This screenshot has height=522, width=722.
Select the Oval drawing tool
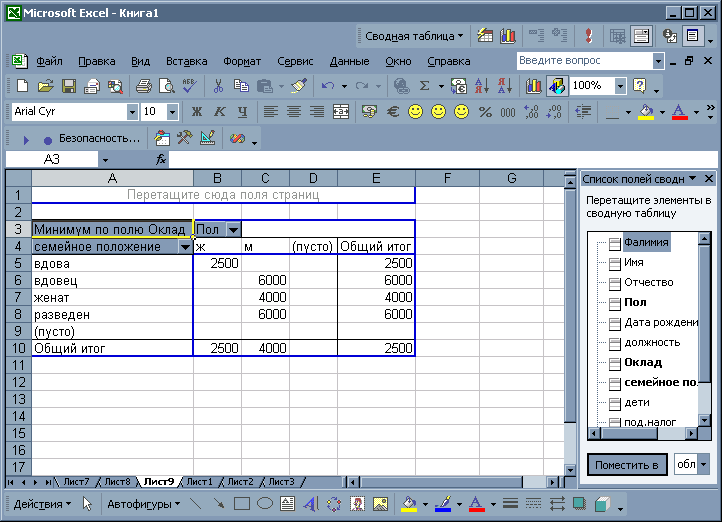click(265, 504)
